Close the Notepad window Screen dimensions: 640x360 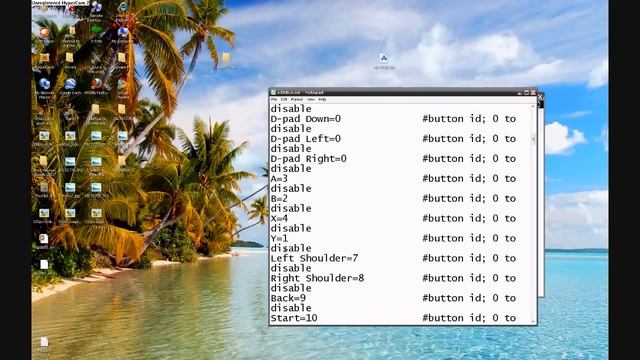point(533,93)
